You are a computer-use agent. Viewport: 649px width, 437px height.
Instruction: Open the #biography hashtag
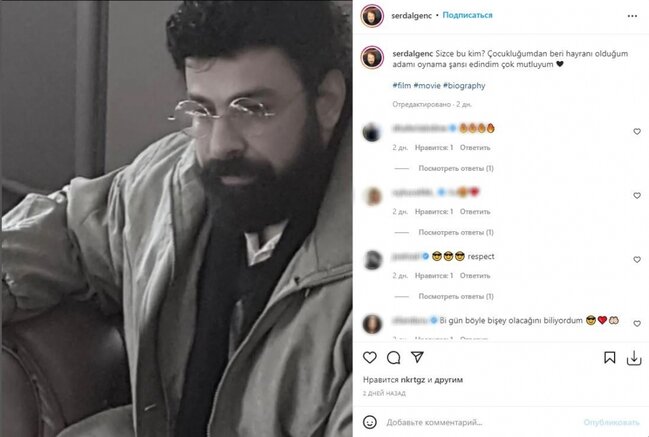pyautogui.click(x=464, y=86)
